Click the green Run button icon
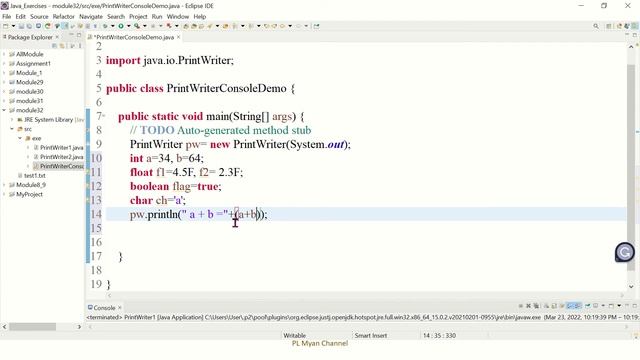 coord(121,26)
